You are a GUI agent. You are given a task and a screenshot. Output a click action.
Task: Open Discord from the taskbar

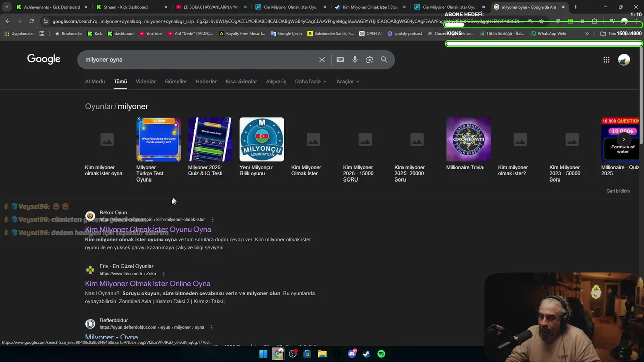352,354
